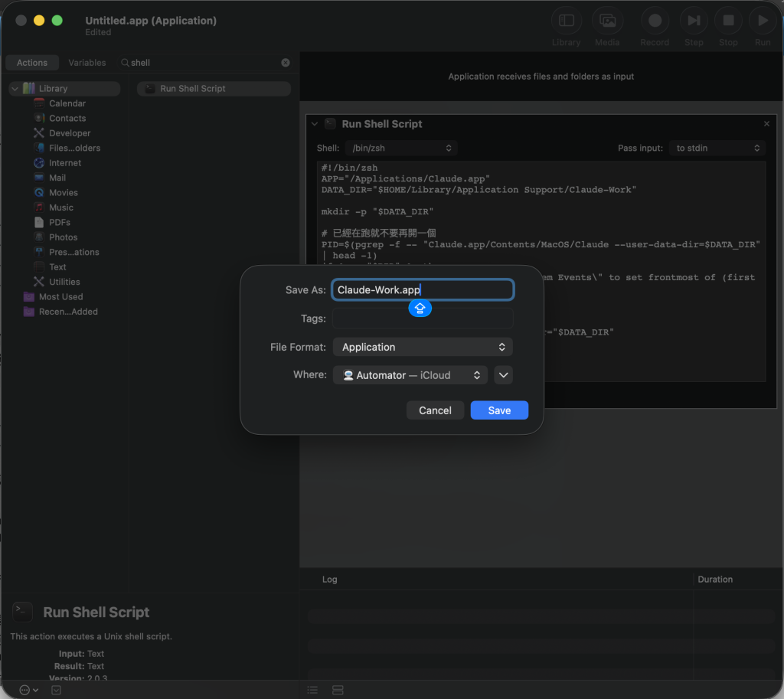Select the Presentations category
Screen dimensions: 784x699
[x=73, y=252]
